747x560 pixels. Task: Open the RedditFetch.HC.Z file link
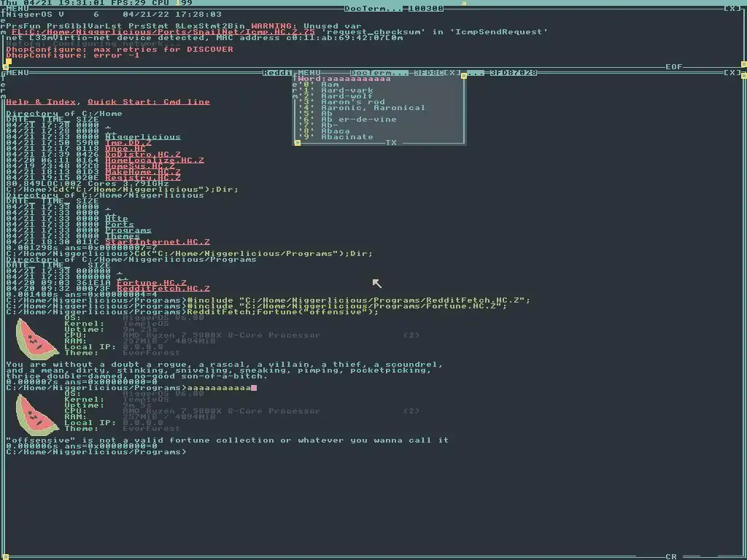[x=163, y=289]
